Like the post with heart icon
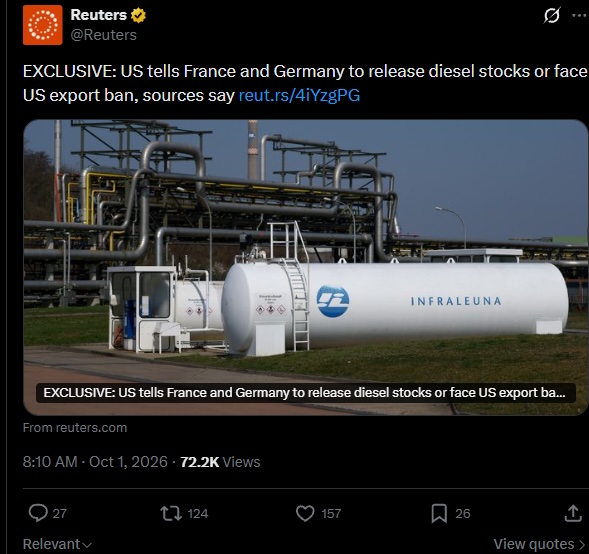Screen dimensions: 589x554 point(305,513)
